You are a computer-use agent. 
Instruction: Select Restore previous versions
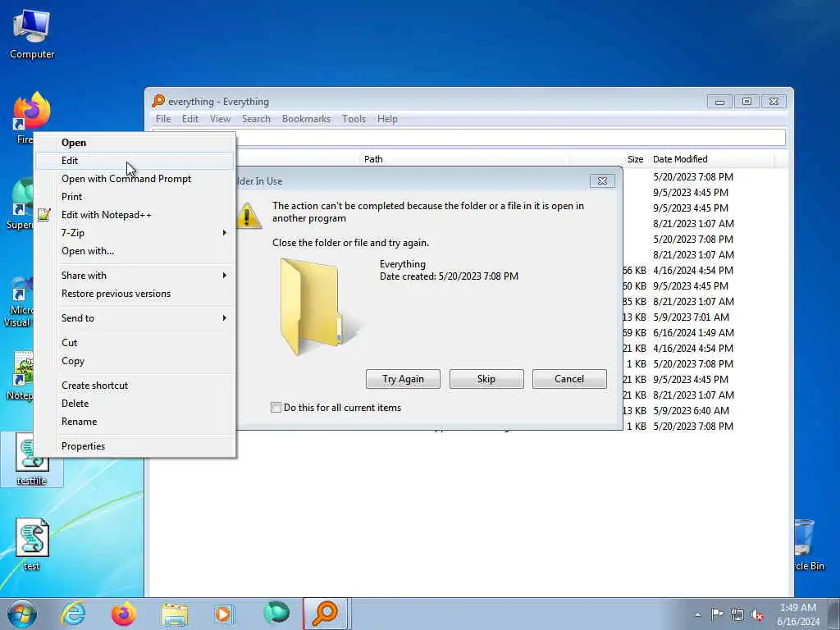(x=135, y=294)
